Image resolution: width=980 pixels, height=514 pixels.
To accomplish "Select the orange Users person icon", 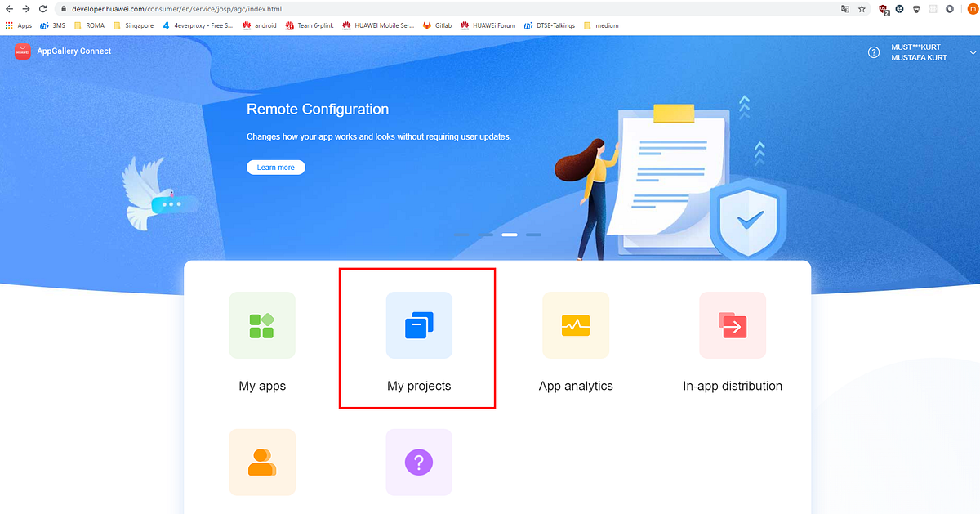I will pyautogui.click(x=261, y=462).
